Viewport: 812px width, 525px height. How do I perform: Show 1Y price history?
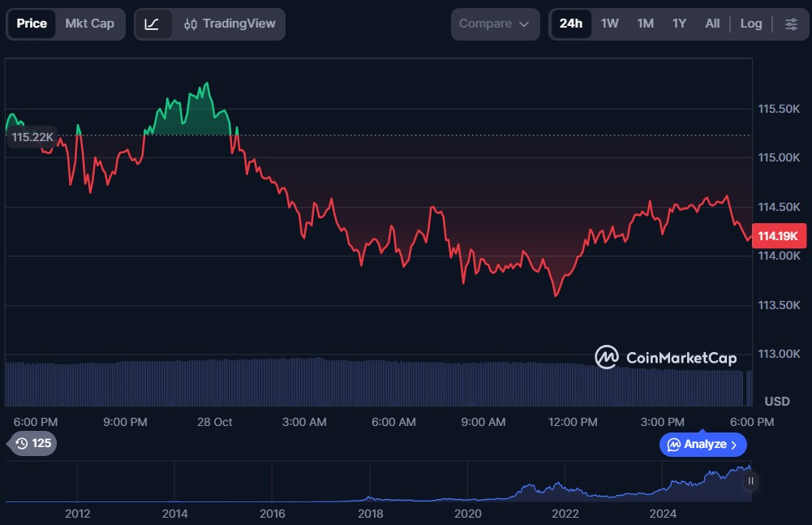[x=679, y=24]
